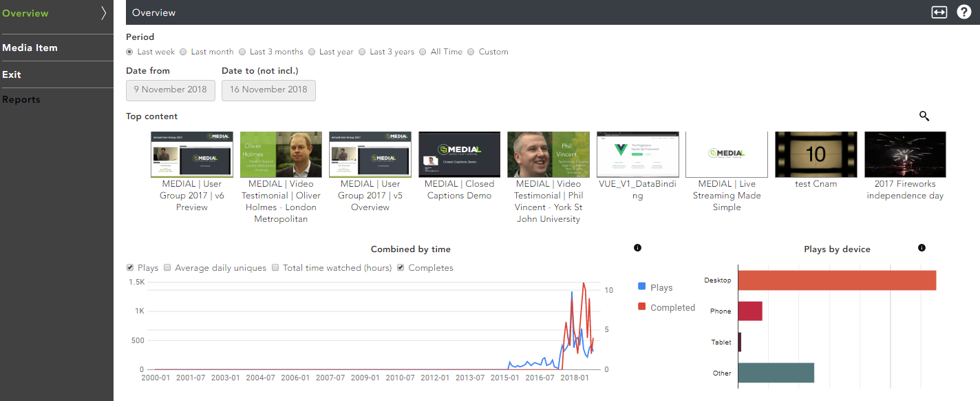Image resolution: width=980 pixels, height=401 pixels.
Task: Go to Media Item in sidebar
Action: click(30, 48)
